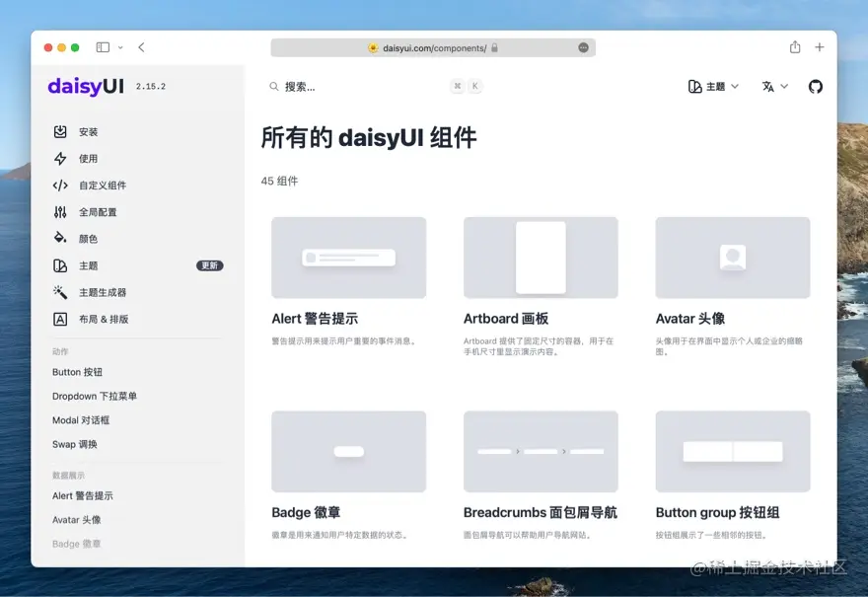Select the 安装 (install) icon in sidebar
868x597 pixels.
(x=61, y=130)
